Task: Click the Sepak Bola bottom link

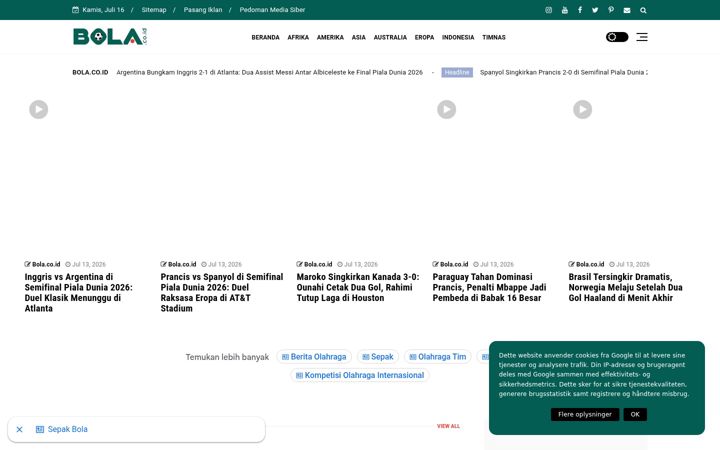Action: click(x=62, y=429)
